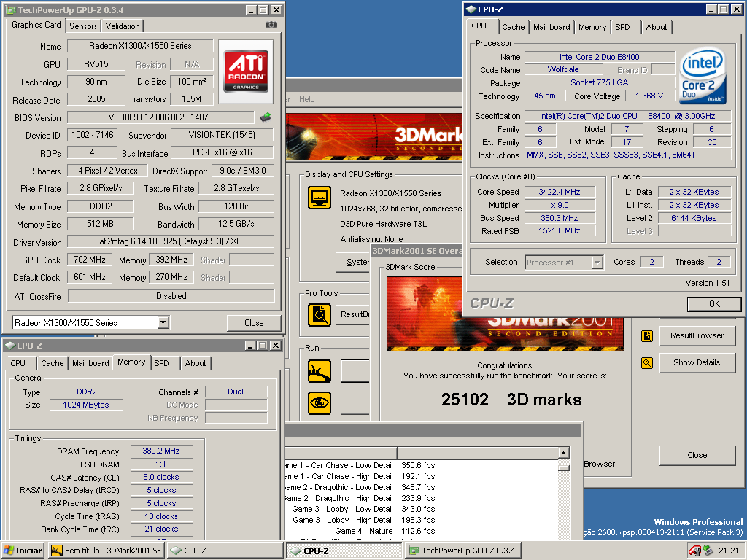Click the Pro Tools ResultBrowser magnifier icon
747x560 pixels.
point(320,314)
